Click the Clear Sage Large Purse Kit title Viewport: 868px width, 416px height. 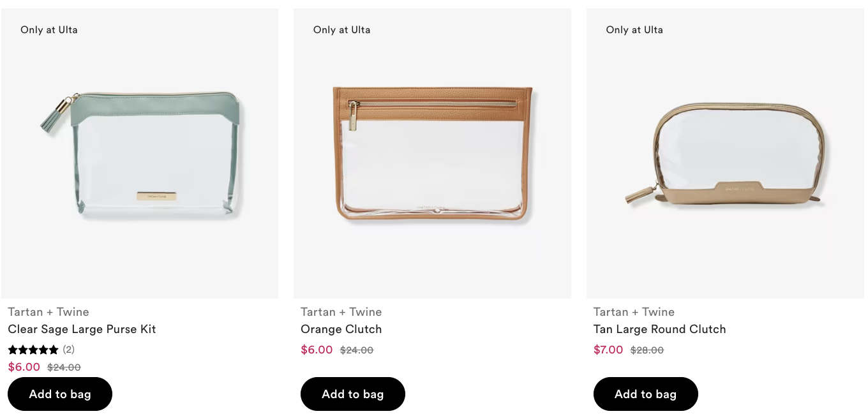pos(82,329)
